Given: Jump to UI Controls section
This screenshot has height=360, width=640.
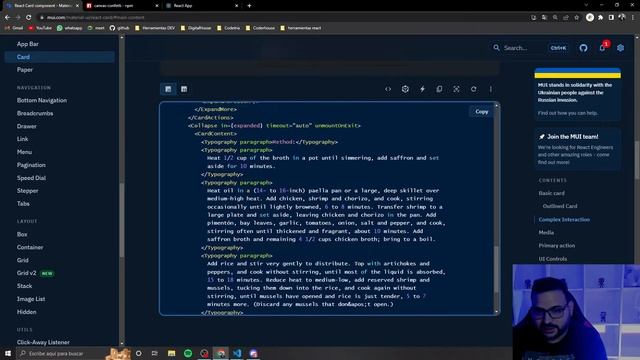Looking at the screenshot, I should tap(553, 259).
